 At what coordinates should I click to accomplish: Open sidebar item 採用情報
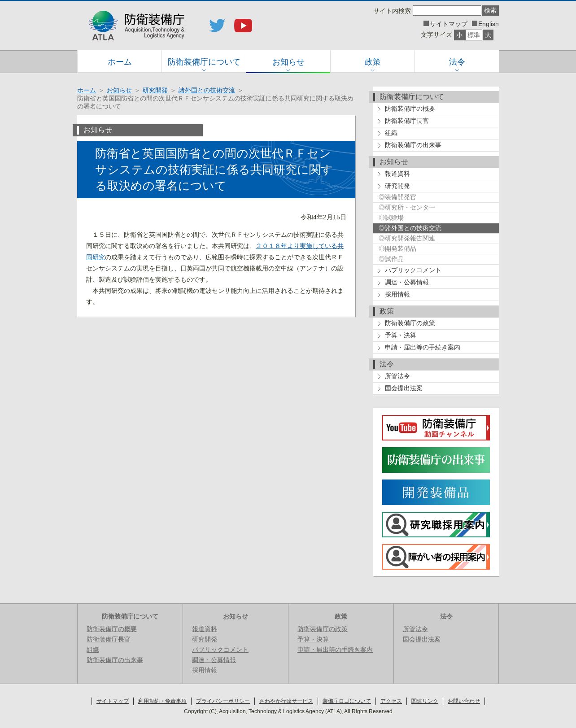point(436,295)
